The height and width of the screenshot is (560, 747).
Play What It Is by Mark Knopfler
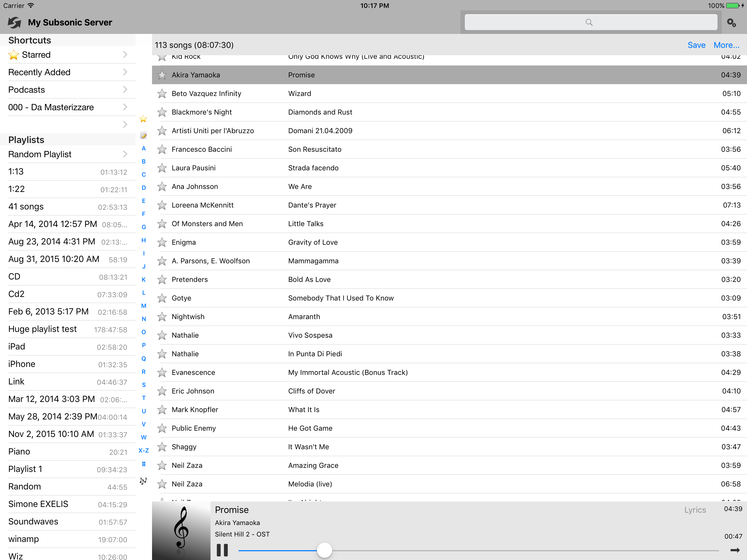click(449, 409)
